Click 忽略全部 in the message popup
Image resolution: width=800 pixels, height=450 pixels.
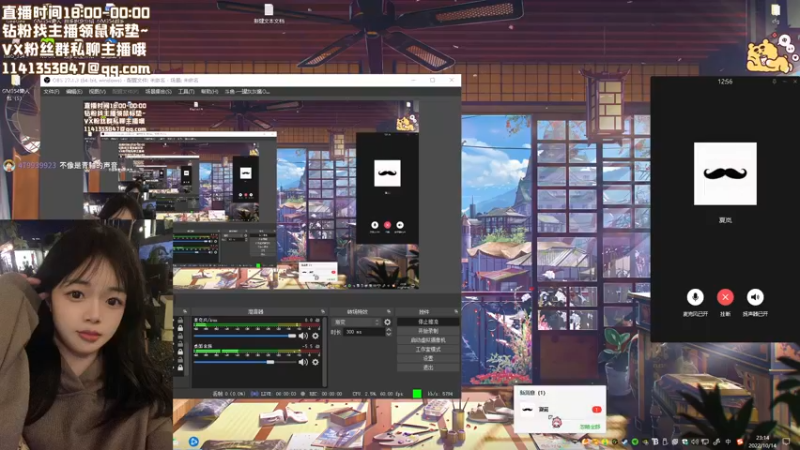coord(590,427)
